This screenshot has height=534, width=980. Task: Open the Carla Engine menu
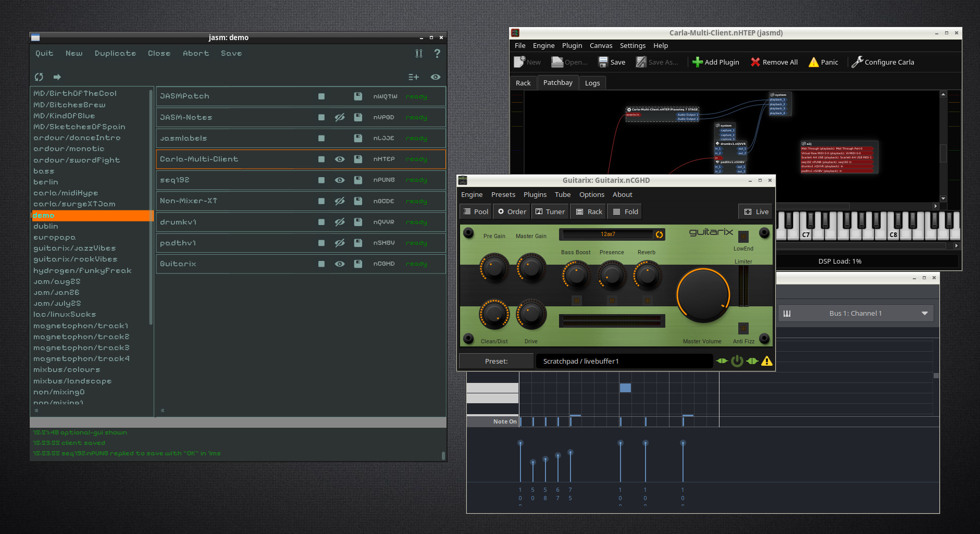544,46
